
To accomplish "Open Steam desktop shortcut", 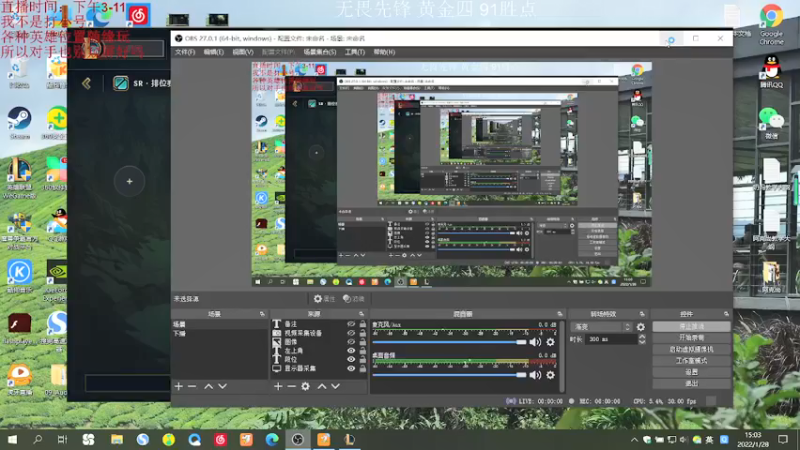I will (x=19, y=122).
